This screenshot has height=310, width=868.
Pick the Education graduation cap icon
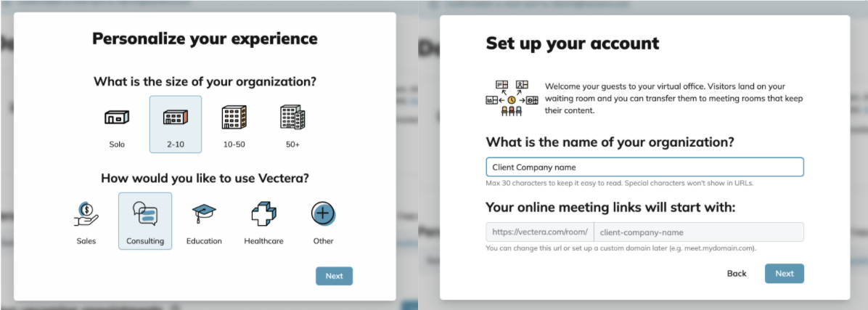[204, 213]
